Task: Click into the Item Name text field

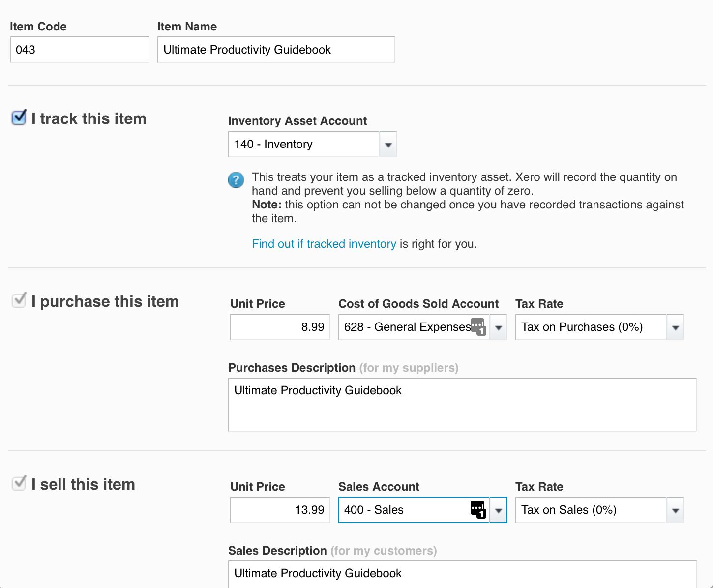Action: click(276, 50)
